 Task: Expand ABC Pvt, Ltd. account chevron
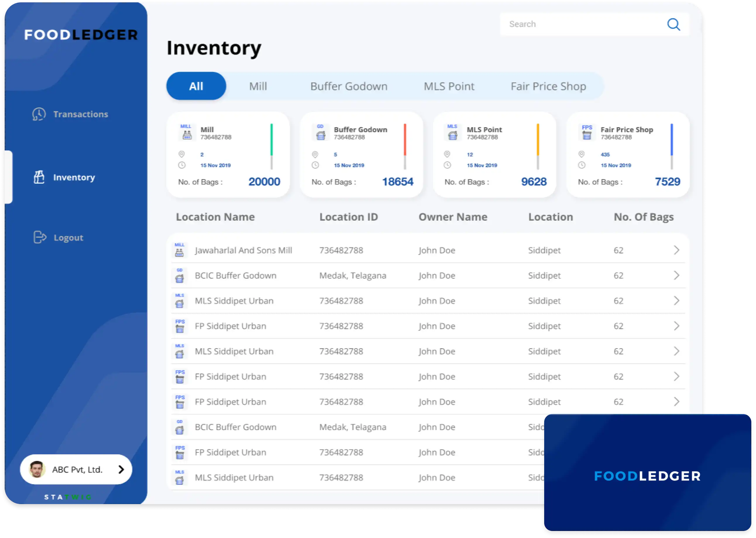pyautogui.click(x=121, y=470)
